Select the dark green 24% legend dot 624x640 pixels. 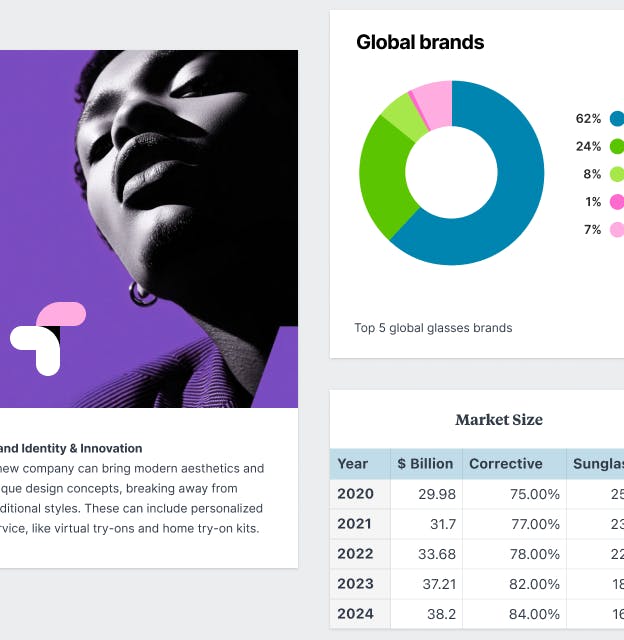(x=617, y=146)
